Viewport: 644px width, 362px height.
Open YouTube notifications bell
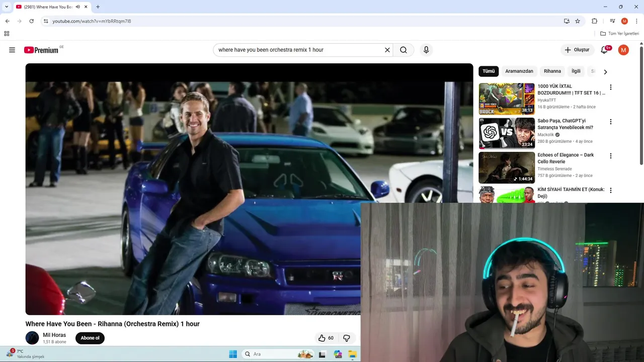605,50
